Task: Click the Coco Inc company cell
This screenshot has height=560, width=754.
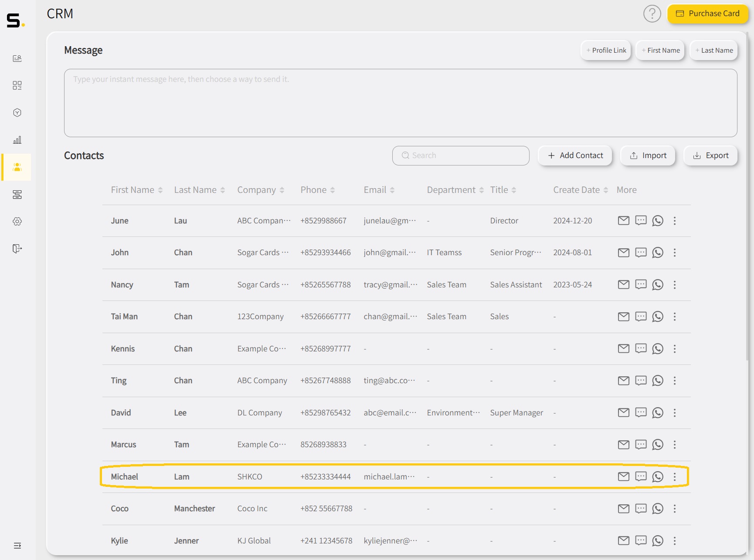Action: point(252,509)
